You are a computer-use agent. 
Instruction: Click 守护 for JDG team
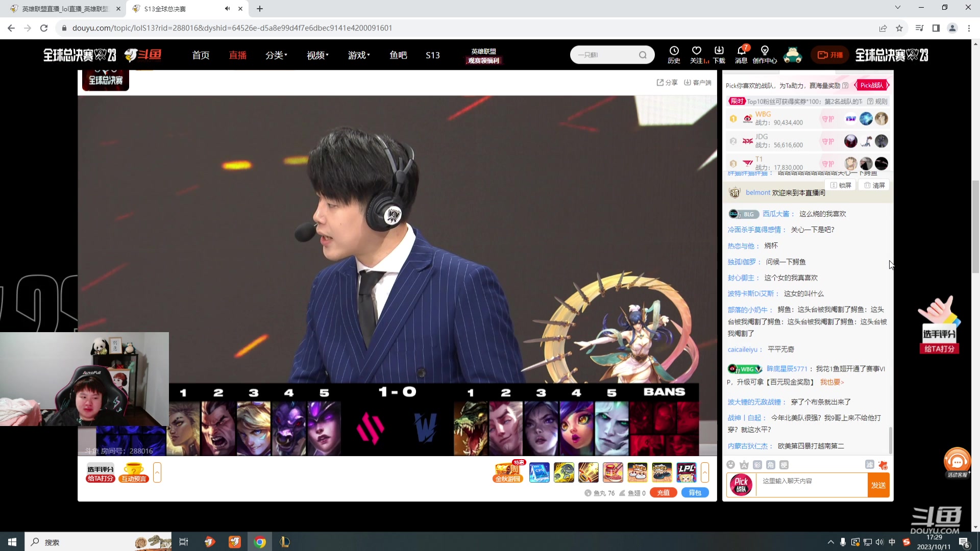click(x=828, y=141)
